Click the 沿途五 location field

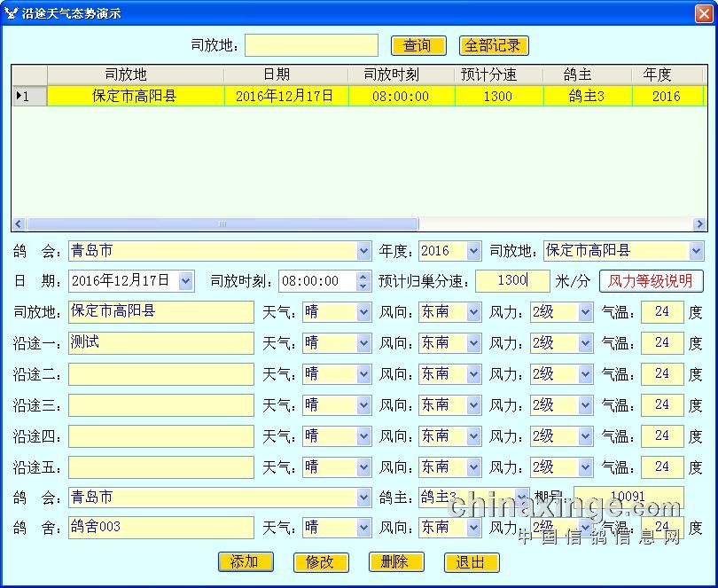(x=161, y=467)
